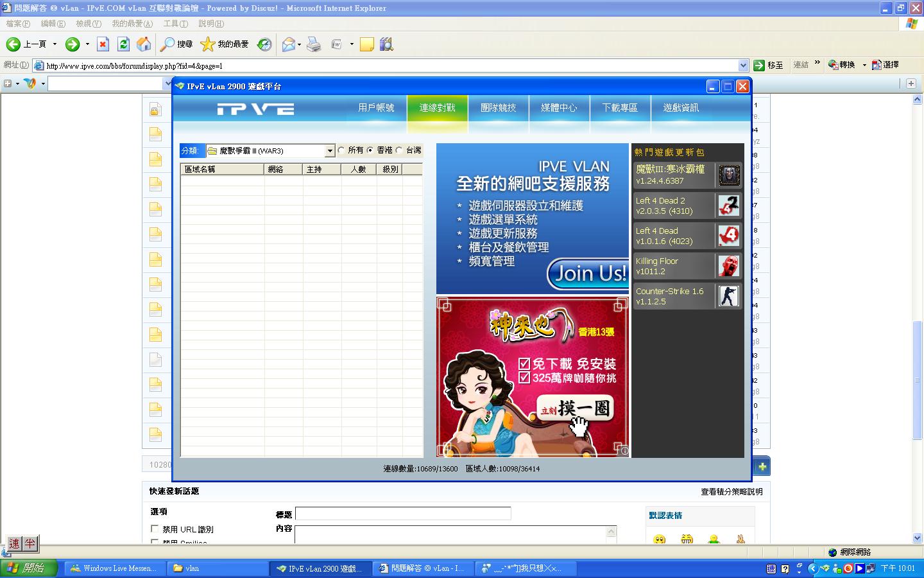
Task: Open 查看積分策略說明 link
Action: pos(732,492)
